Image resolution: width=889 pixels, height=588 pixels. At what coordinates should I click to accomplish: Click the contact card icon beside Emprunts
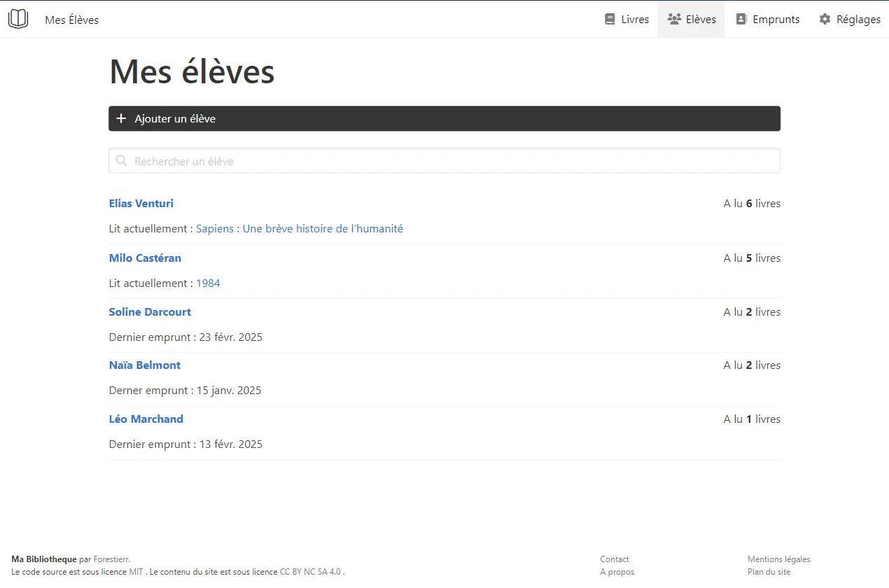tap(741, 19)
